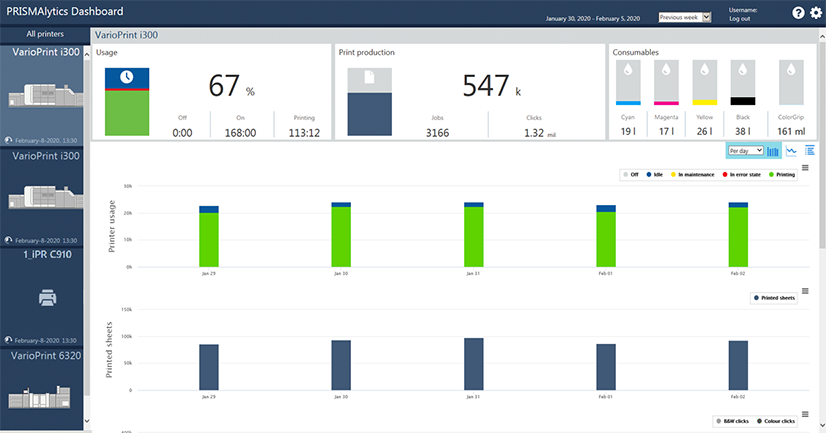Click the Cyan ink level icon
This screenshot has height=433, width=826.
tap(628, 82)
